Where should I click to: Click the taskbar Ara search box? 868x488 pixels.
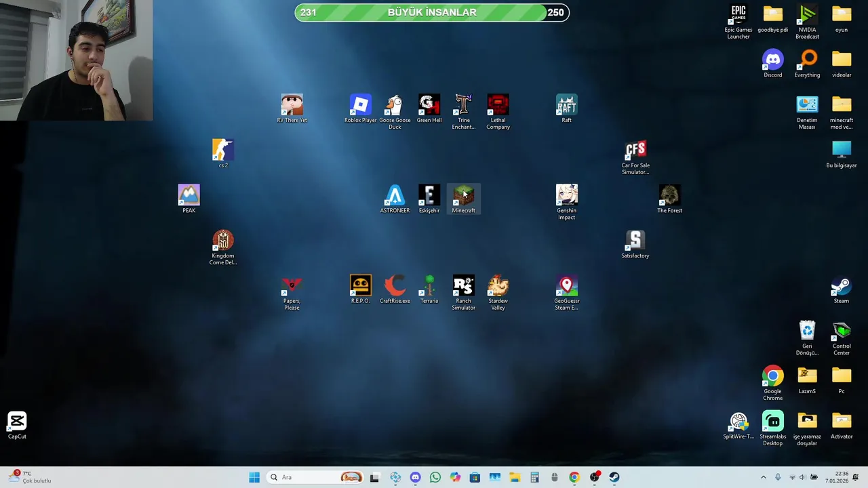click(x=315, y=477)
